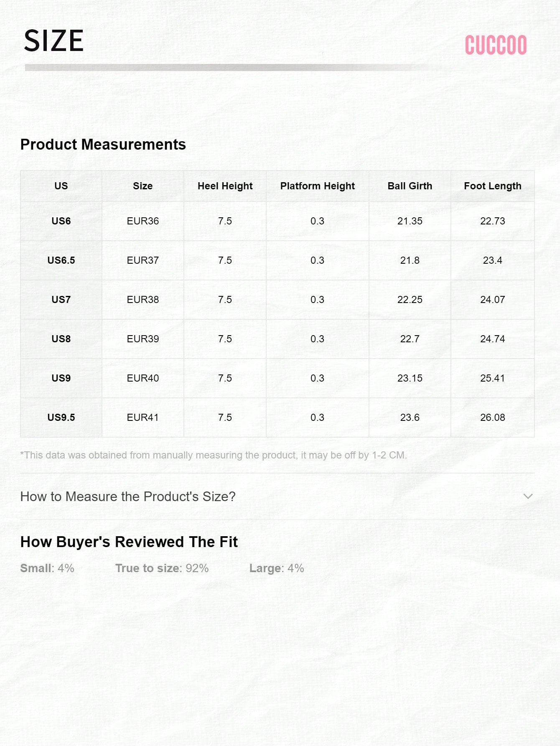Expand the How to Measure chevron arrow
Screen dimensions: 560x746
(x=528, y=496)
